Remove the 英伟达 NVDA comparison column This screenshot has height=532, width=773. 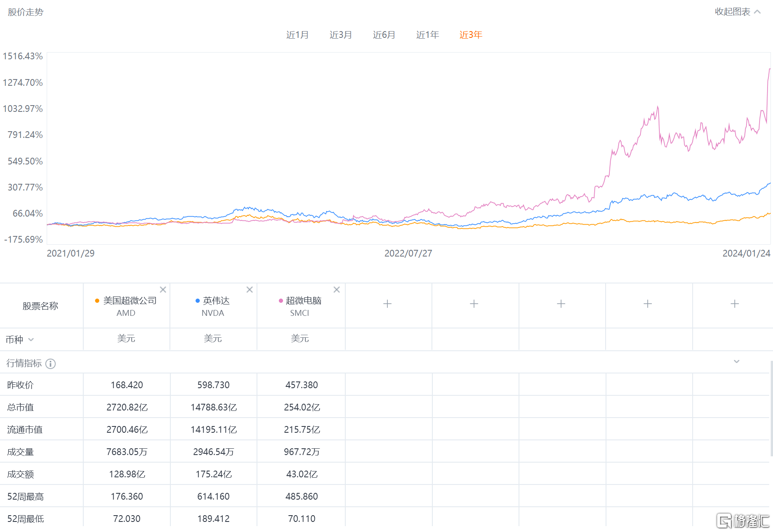pos(249,289)
